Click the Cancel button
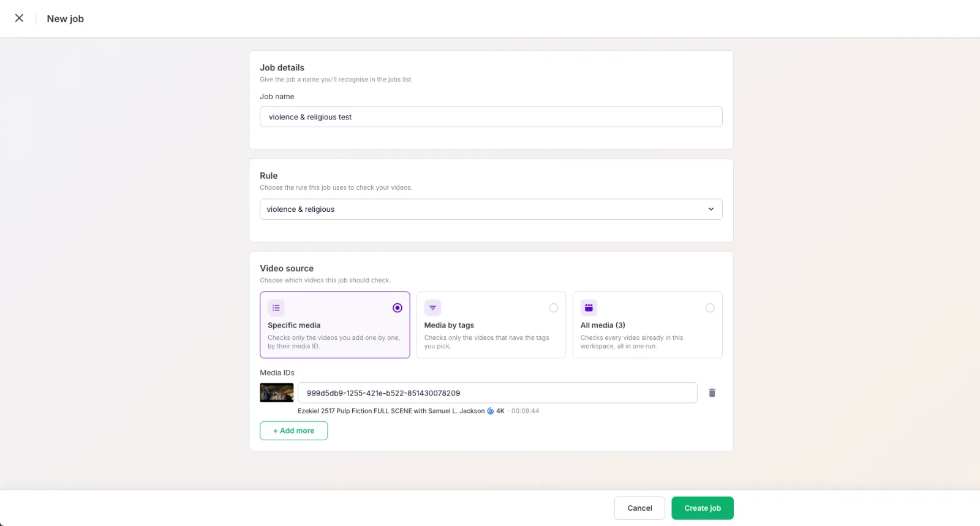This screenshot has height=526, width=980. 639,508
